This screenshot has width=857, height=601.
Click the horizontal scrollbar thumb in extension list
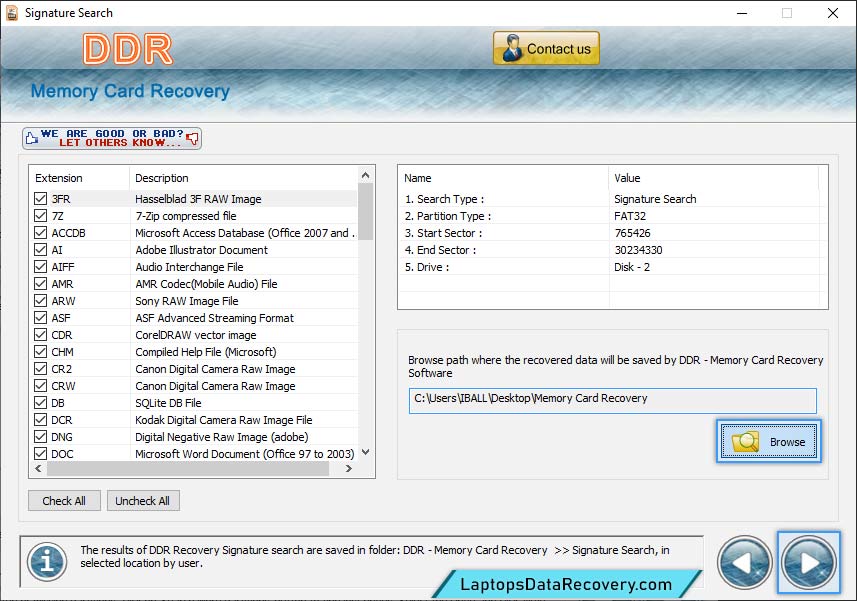click(x=188, y=468)
